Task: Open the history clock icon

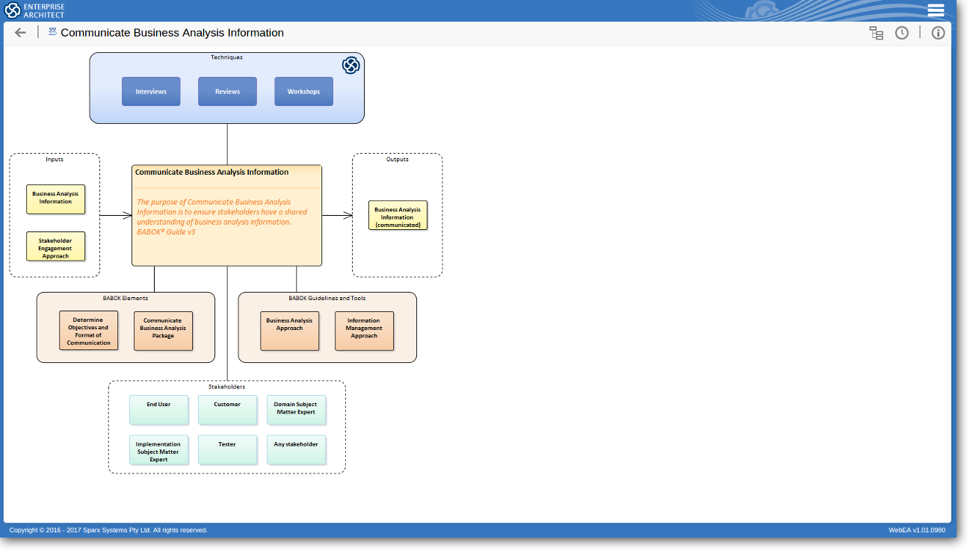Action: 902,33
